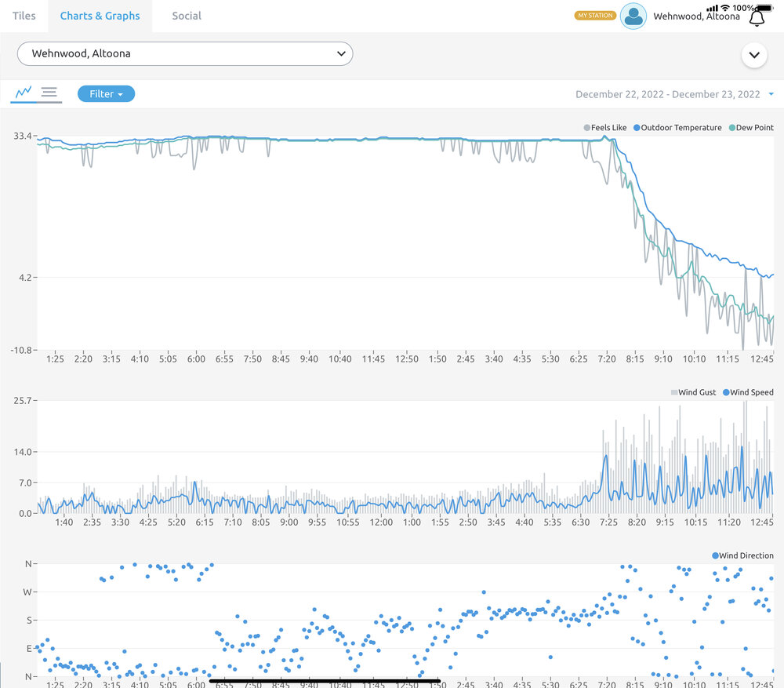Toggle Wind Direction legend series
The width and height of the screenshot is (784, 688).
point(742,555)
